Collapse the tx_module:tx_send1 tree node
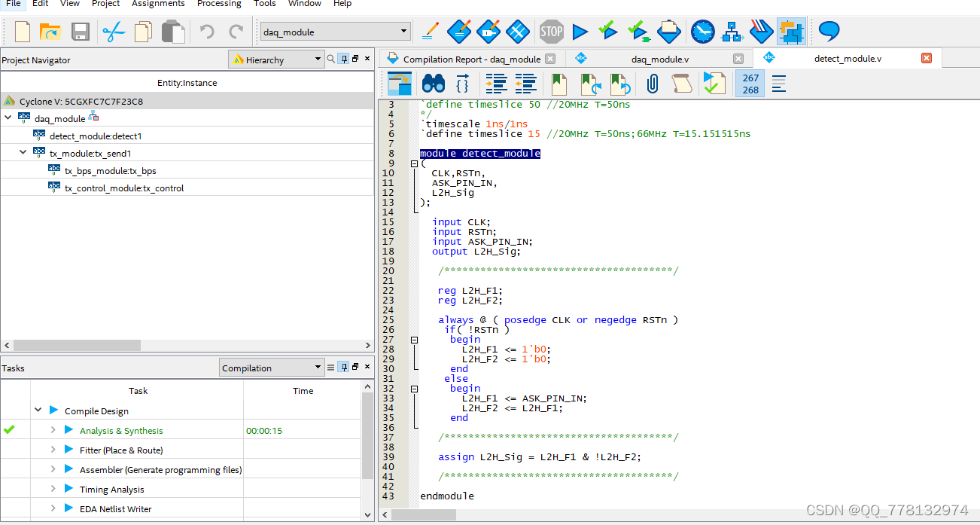 click(x=23, y=153)
